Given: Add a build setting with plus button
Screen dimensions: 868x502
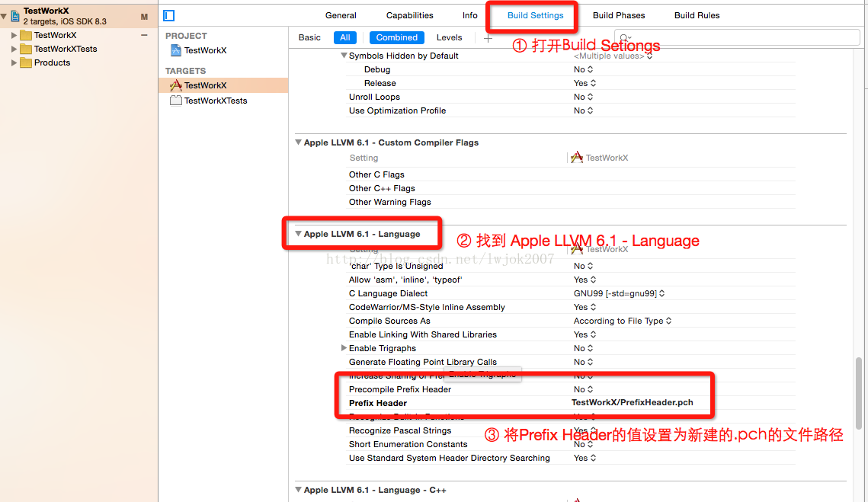Looking at the screenshot, I should pos(488,38).
